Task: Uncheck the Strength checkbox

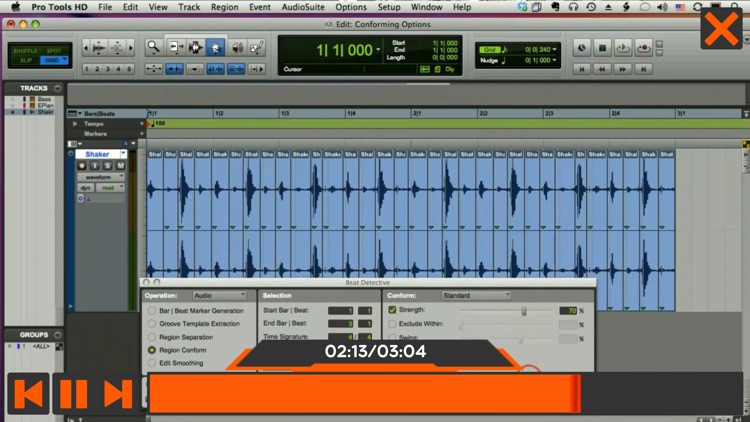Action: [392, 310]
